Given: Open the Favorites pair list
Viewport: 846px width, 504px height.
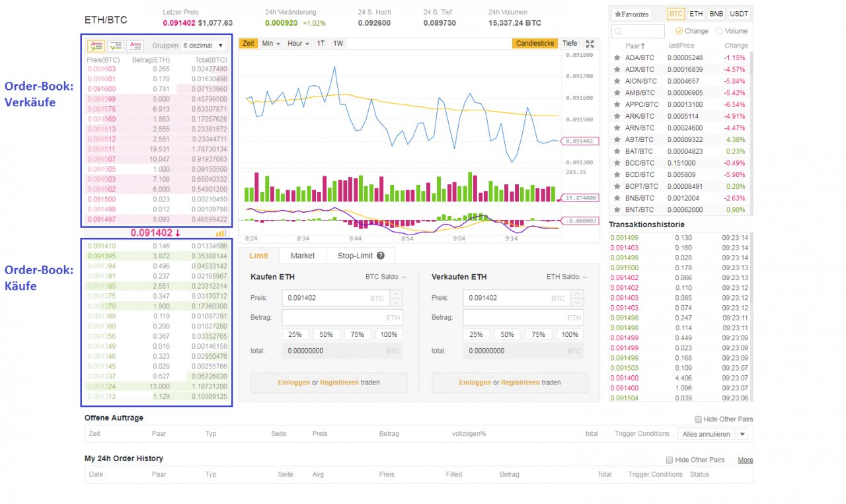Looking at the screenshot, I should coord(631,14).
